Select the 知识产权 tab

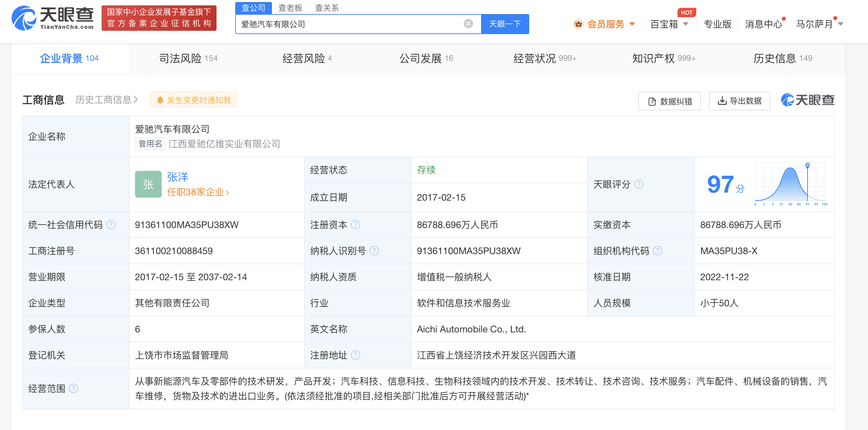point(664,58)
